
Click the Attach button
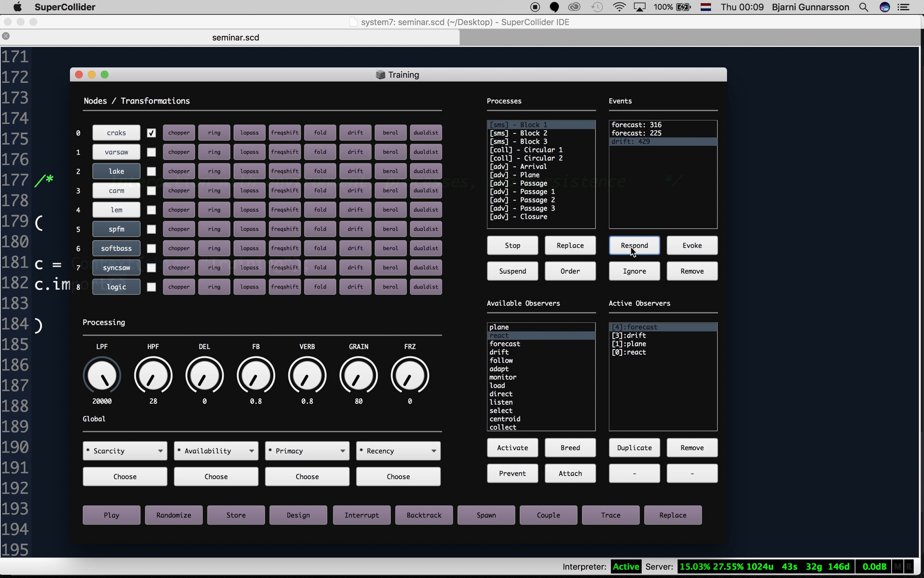click(x=570, y=474)
